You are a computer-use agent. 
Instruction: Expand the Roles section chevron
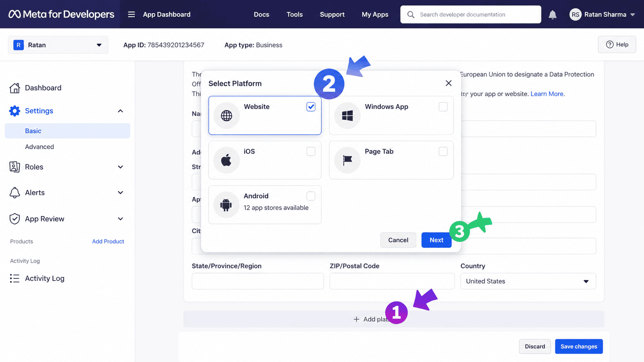[x=121, y=167]
